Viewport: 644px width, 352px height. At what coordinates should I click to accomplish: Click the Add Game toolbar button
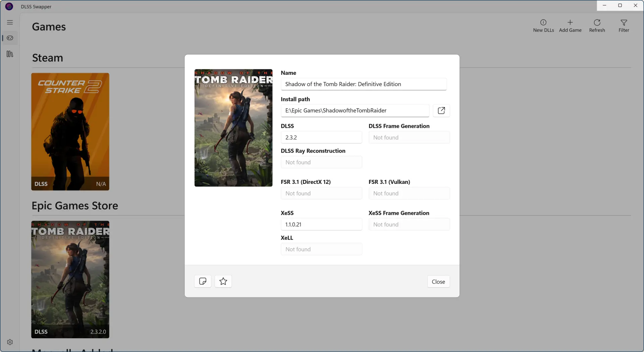(570, 26)
